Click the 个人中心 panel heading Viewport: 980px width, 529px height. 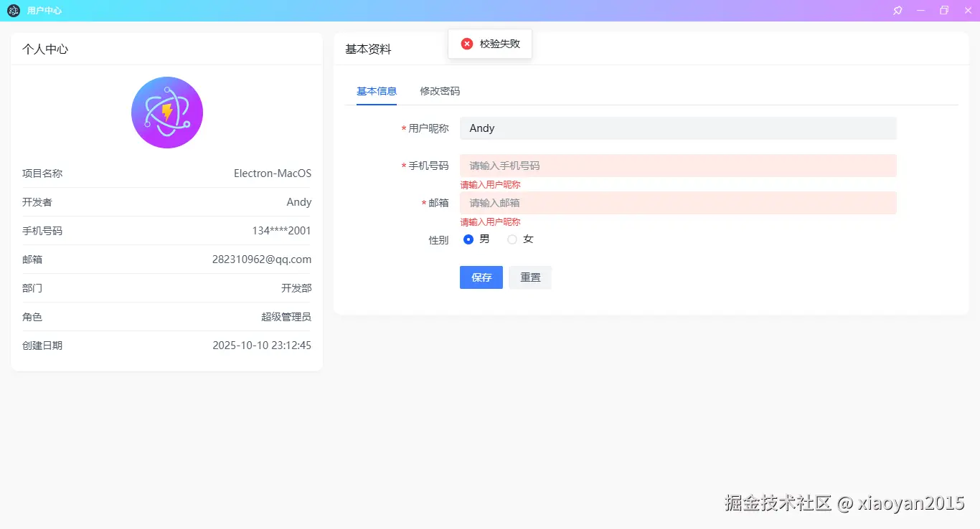coord(44,49)
